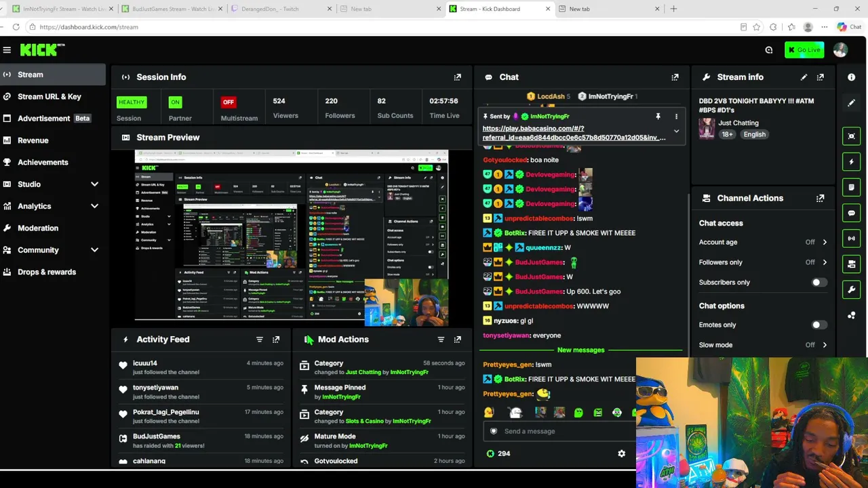Image resolution: width=868 pixels, height=488 pixels.
Task: Open pinned message options menu
Action: pos(676,117)
